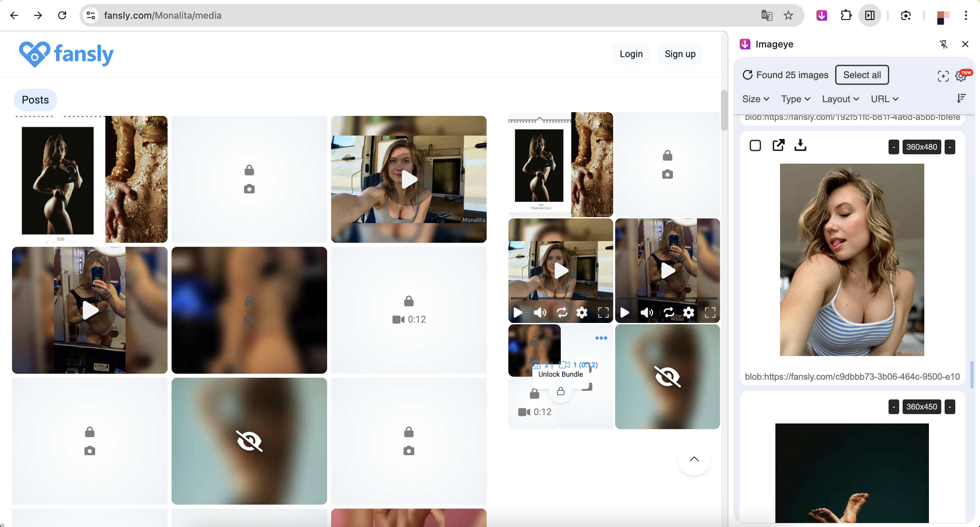Check the selection box on the 360x480 image

click(x=755, y=145)
